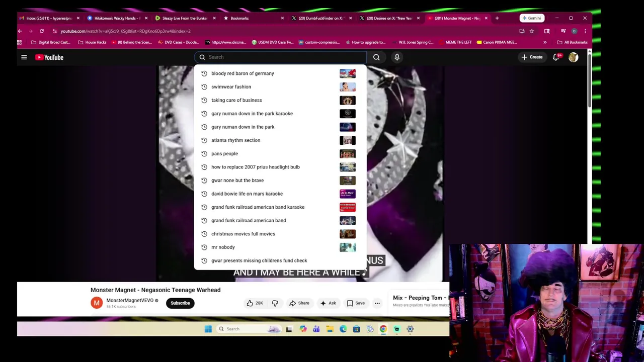Like the video with thumbs up
The height and width of the screenshot is (362, 644).
[255, 303]
